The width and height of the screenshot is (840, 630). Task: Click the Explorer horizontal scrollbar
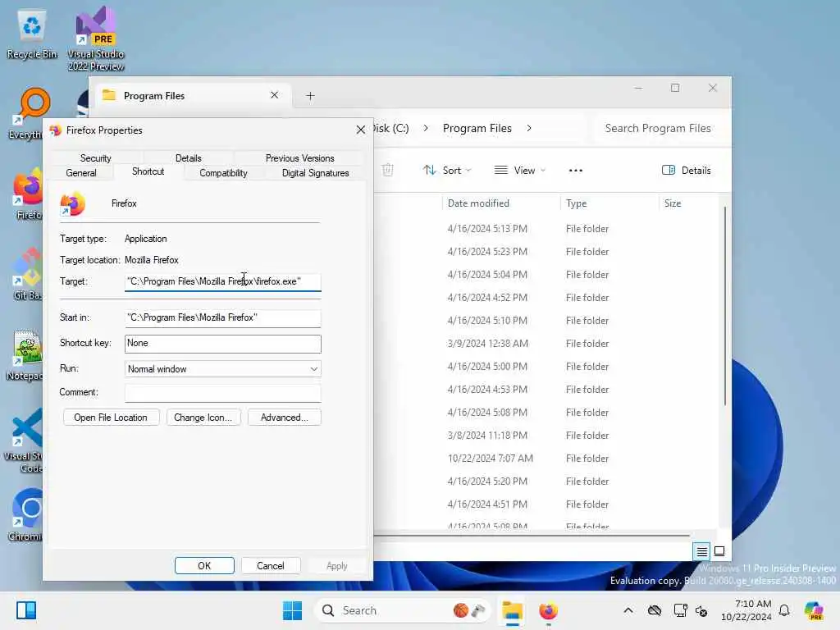point(532,535)
